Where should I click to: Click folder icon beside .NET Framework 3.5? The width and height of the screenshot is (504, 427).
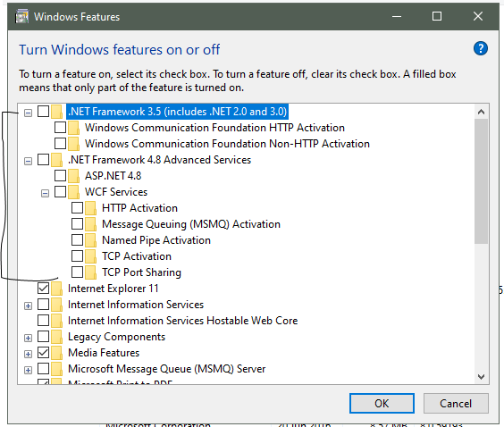point(57,112)
